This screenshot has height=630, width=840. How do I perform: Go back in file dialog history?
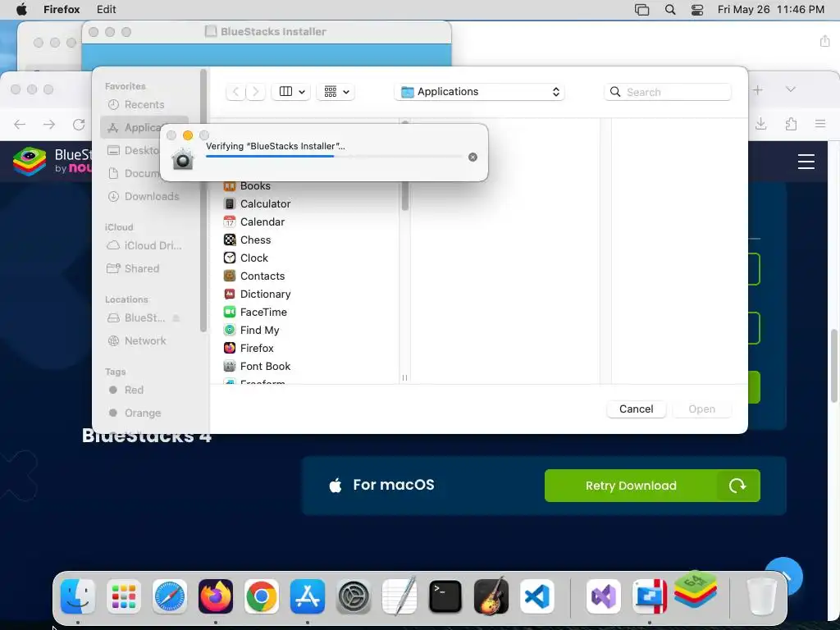pyautogui.click(x=235, y=92)
